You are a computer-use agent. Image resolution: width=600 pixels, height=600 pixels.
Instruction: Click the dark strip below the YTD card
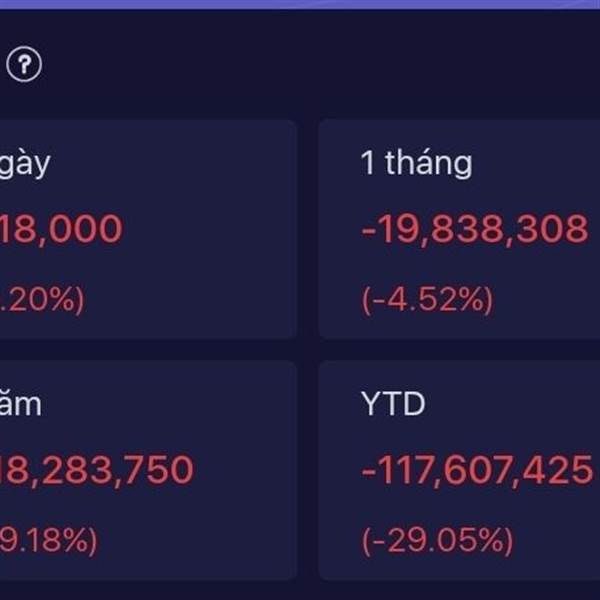459,590
